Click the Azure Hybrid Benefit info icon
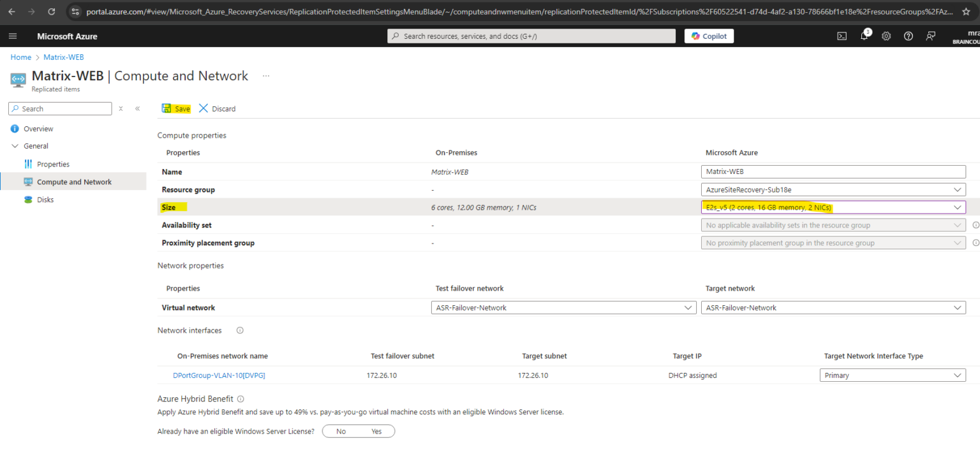The width and height of the screenshot is (980, 466). pos(240,399)
